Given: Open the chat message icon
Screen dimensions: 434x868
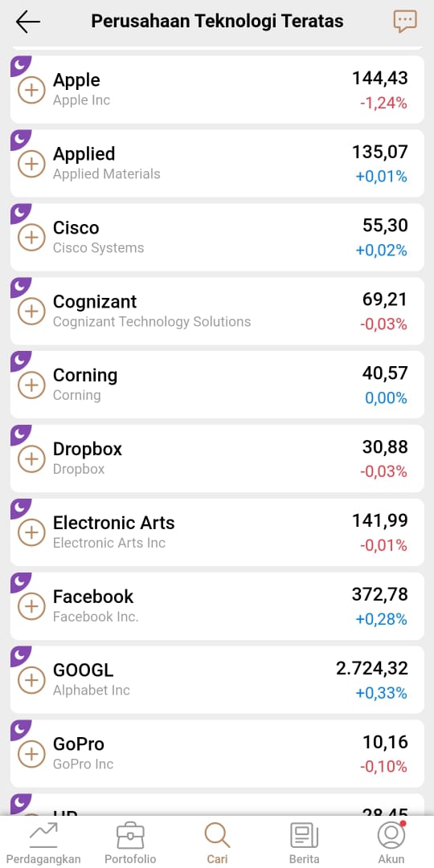Looking at the screenshot, I should [405, 21].
